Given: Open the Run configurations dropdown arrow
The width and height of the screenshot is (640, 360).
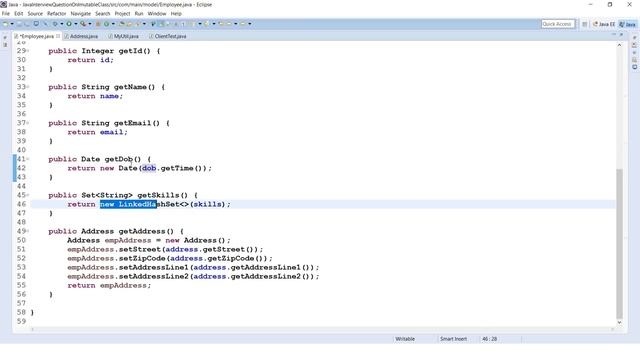Looking at the screenshot, I should (76, 24).
